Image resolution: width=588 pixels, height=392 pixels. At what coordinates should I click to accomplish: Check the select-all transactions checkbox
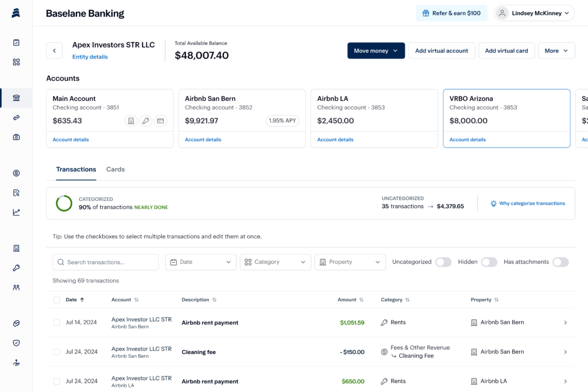pyautogui.click(x=57, y=300)
